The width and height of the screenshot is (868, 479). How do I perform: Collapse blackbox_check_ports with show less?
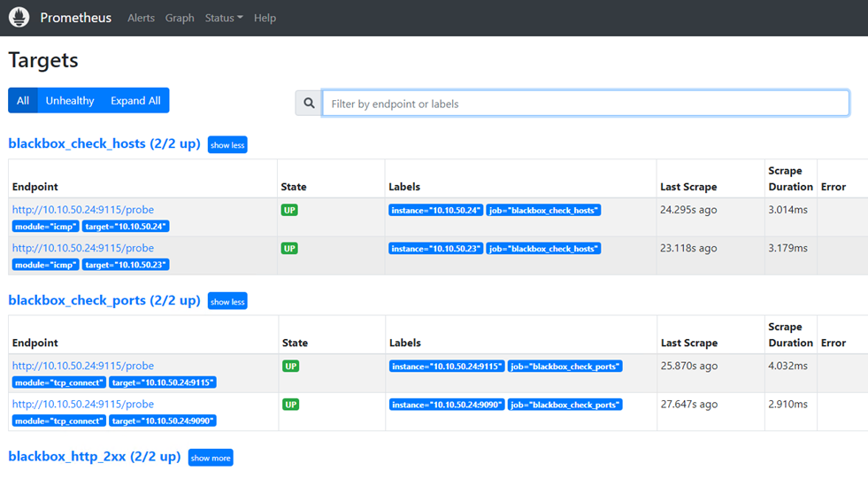point(227,301)
